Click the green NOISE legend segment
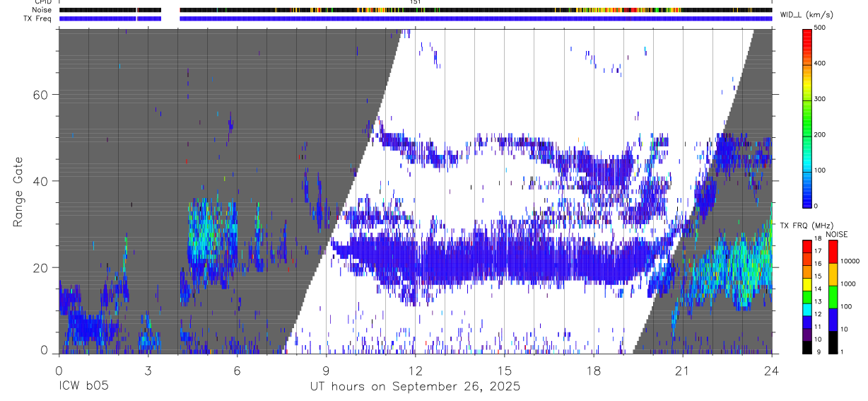This screenshot has height=401, width=868. [x=833, y=297]
